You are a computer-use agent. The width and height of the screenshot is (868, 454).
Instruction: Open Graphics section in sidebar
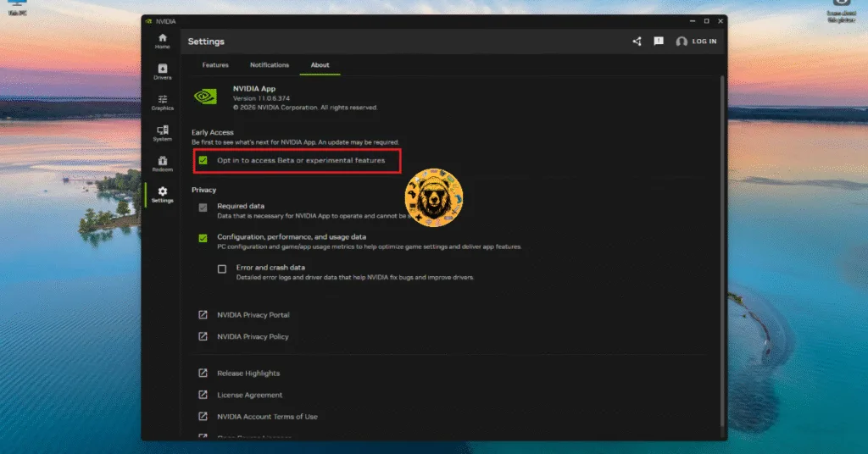pyautogui.click(x=162, y=102)
